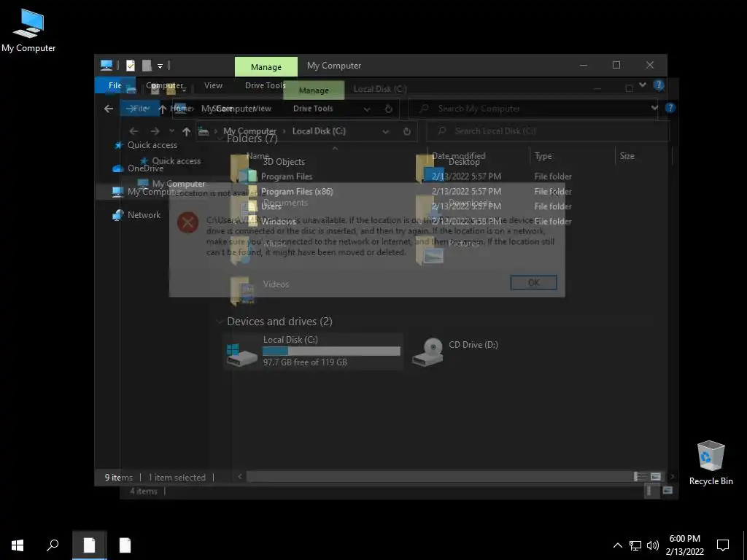This screenshot has width=747, height=560.
Task: Go forward in the Local Disk (C:) window
Action: [x=155, y=131]
